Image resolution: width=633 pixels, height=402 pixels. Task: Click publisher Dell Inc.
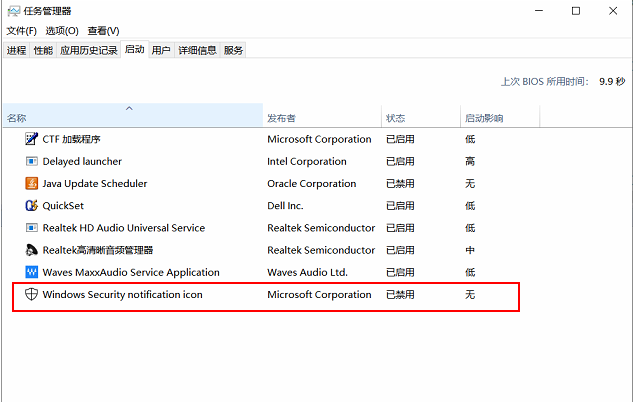285,206
